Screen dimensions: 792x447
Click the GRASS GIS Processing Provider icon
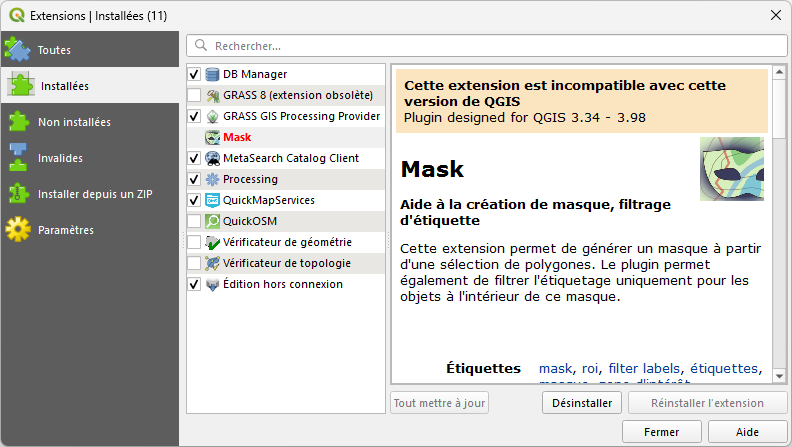212,116
